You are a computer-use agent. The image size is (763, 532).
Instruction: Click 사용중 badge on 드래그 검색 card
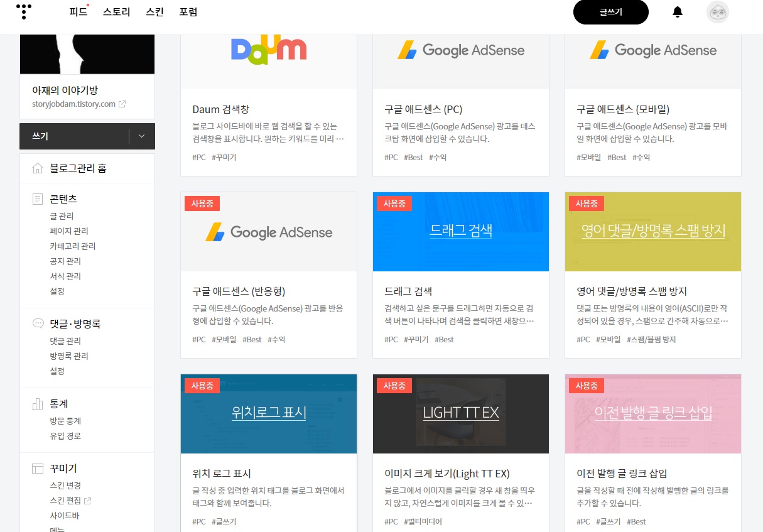[394, 204]
